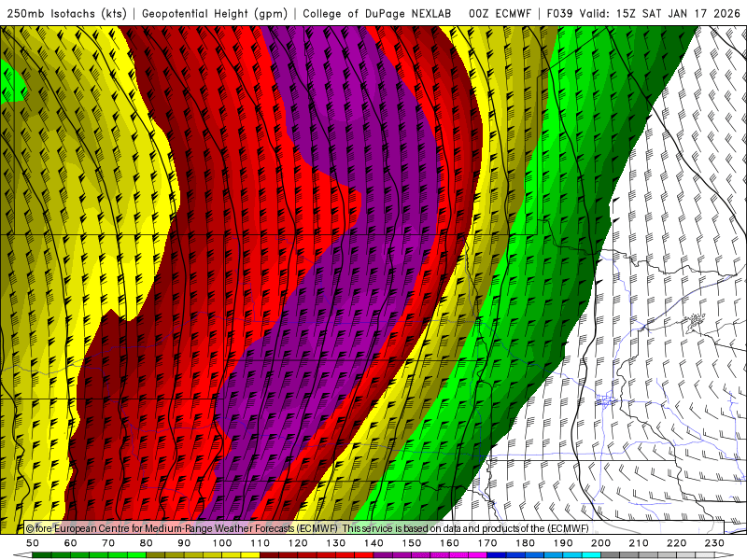
Task: Click the legend value "100"
Action: click(222, 543)
